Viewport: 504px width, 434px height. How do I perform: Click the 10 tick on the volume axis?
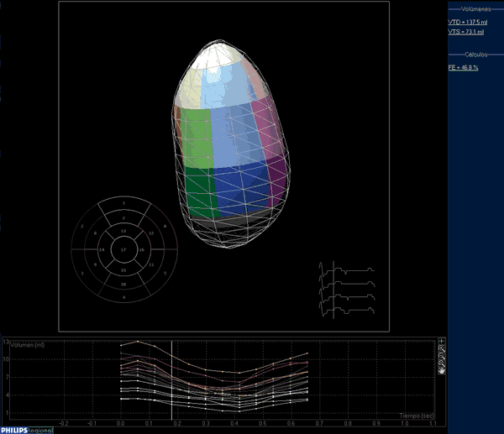coord(6,359)
